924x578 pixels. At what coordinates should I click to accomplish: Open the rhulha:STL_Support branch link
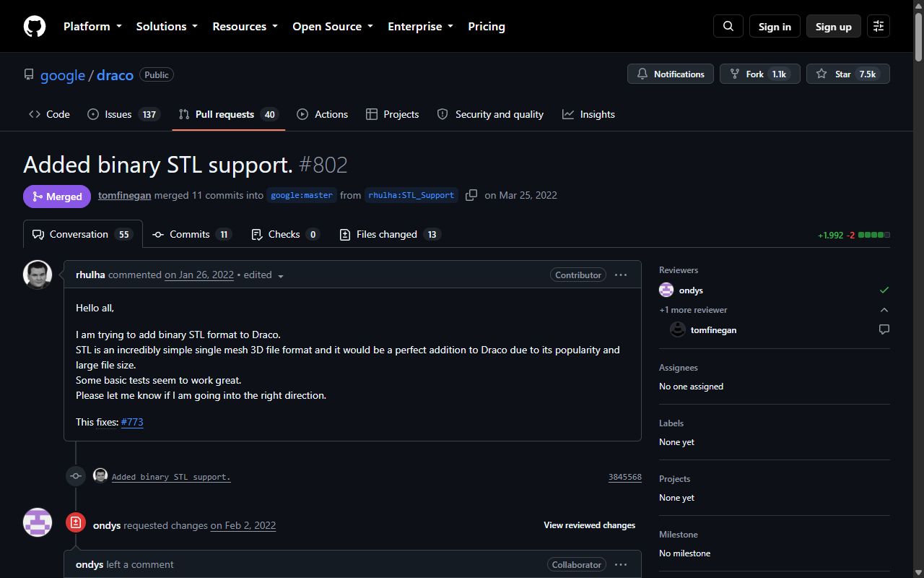(411, 195)
